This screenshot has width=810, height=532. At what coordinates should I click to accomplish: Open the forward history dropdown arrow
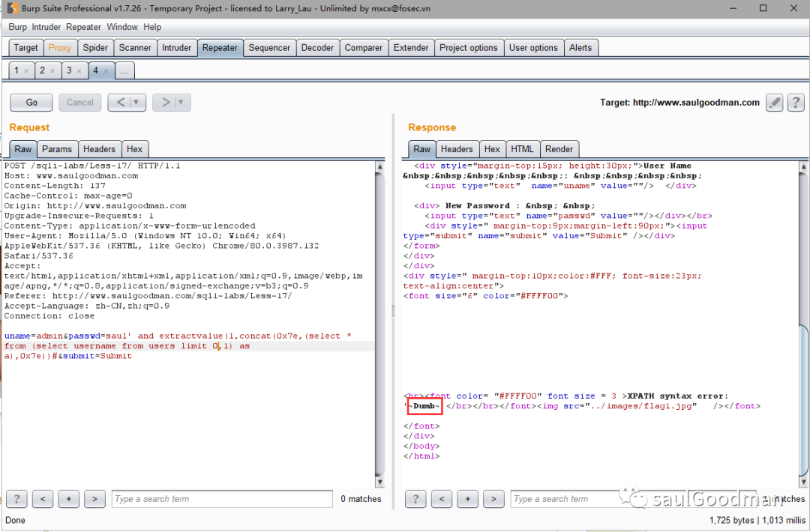click(181, 102)
